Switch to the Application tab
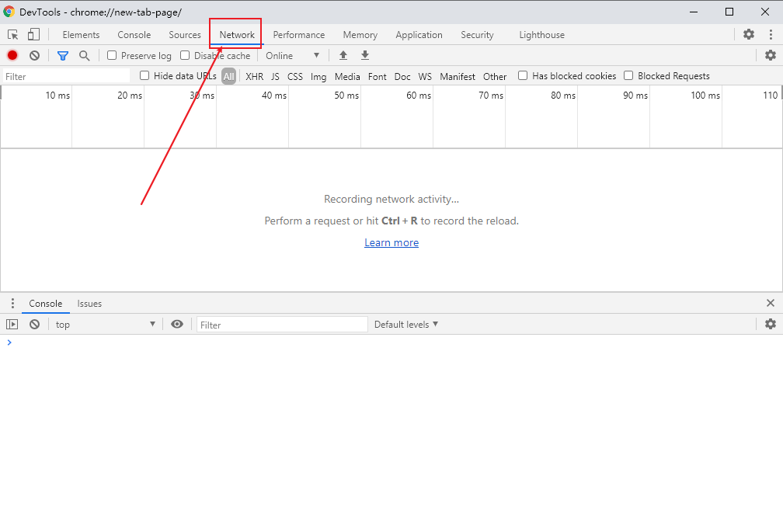 (419, 35)
